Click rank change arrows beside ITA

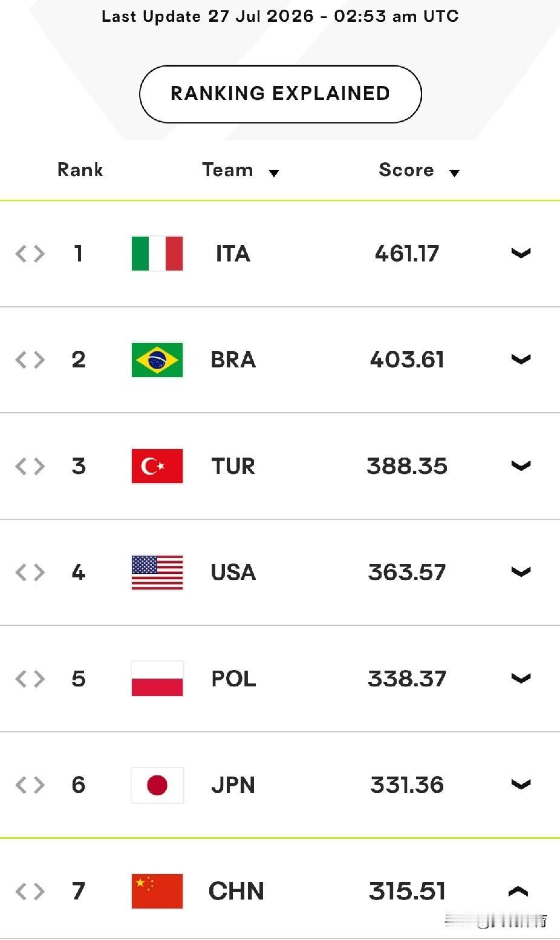[x=30, y=254]
